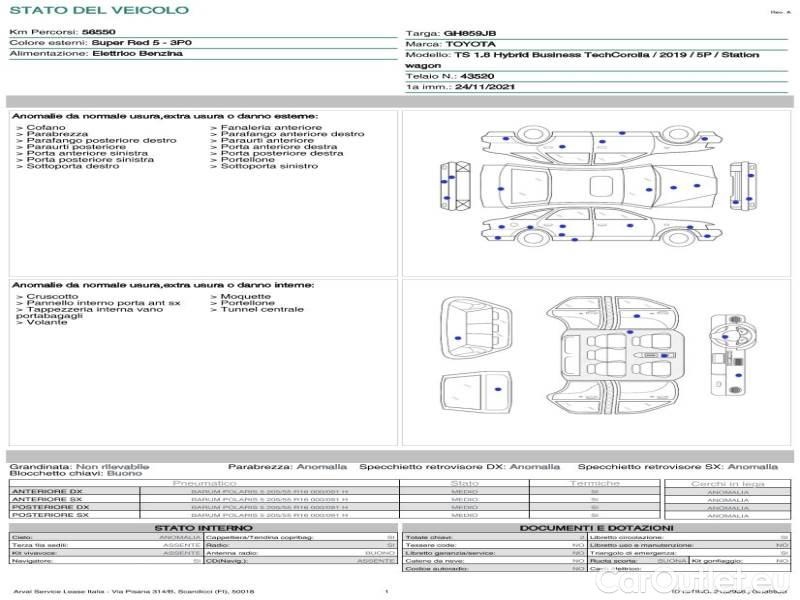The width and height of the screenshot is (800, 600).
Task: Click the DOCUMENTI E DOTAZIONI header
Action: (596, 527)
